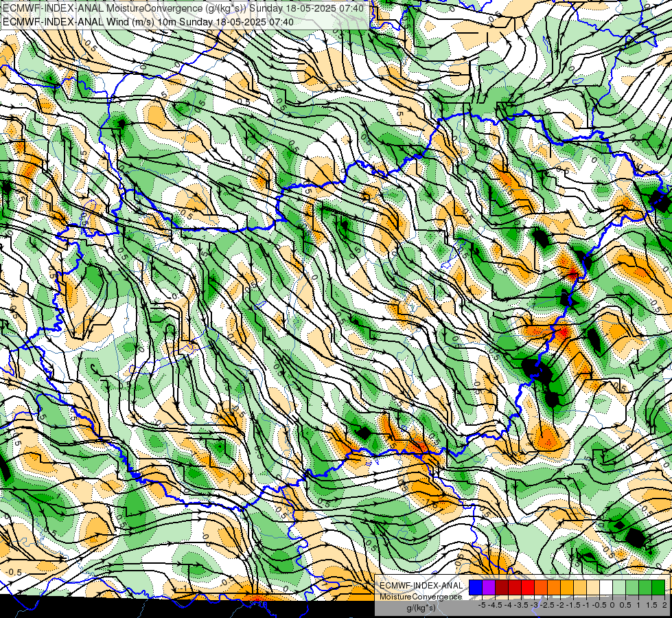
Task: Click the '-4.5' legend tick label
Action: pos(495,605)
